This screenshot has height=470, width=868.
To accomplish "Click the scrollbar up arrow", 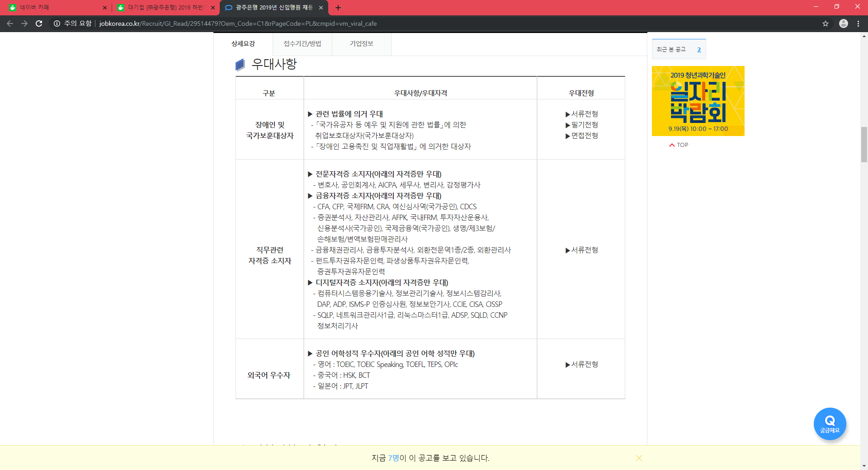I will click(x=864, y=36).
